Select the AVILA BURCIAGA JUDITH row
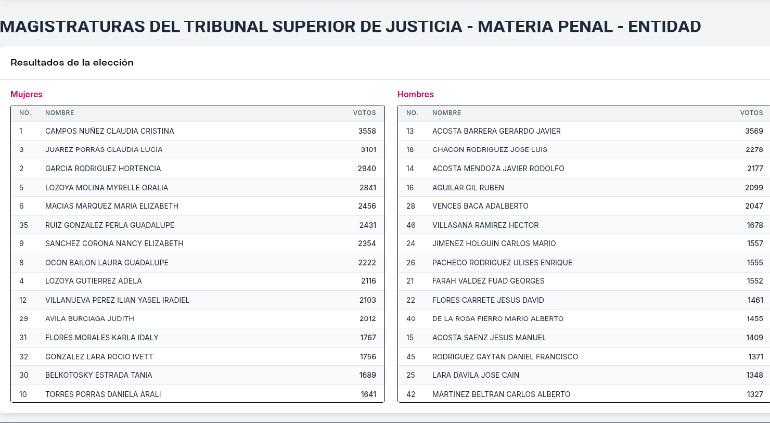Viewport: 770px width, 423px height. (x=197, y=318)
